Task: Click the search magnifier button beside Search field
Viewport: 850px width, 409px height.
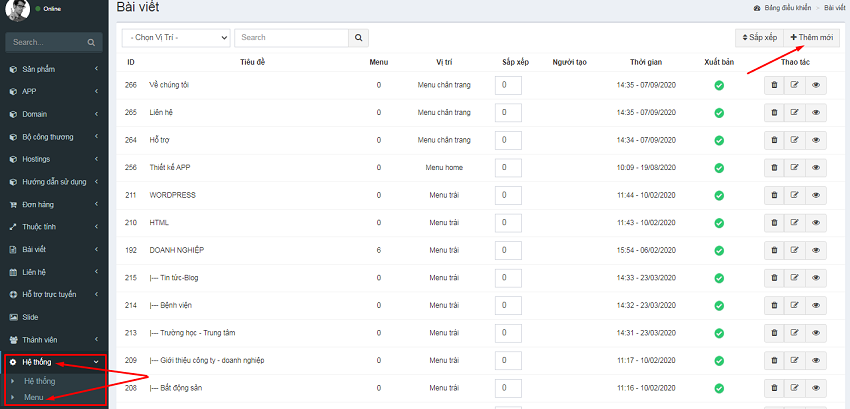Action: [x=358, y=37]
